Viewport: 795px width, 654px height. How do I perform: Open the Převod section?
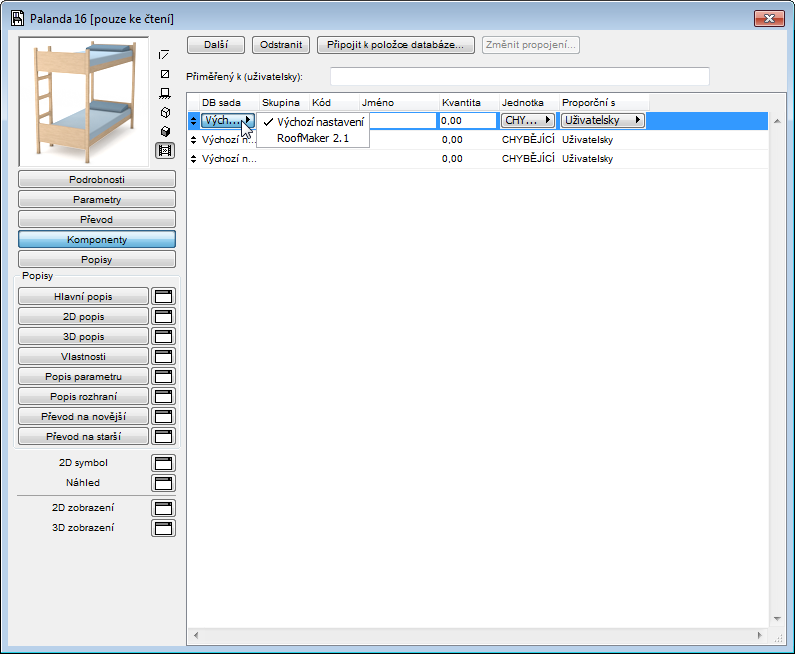pyautogui.click(x=97, y=220)
